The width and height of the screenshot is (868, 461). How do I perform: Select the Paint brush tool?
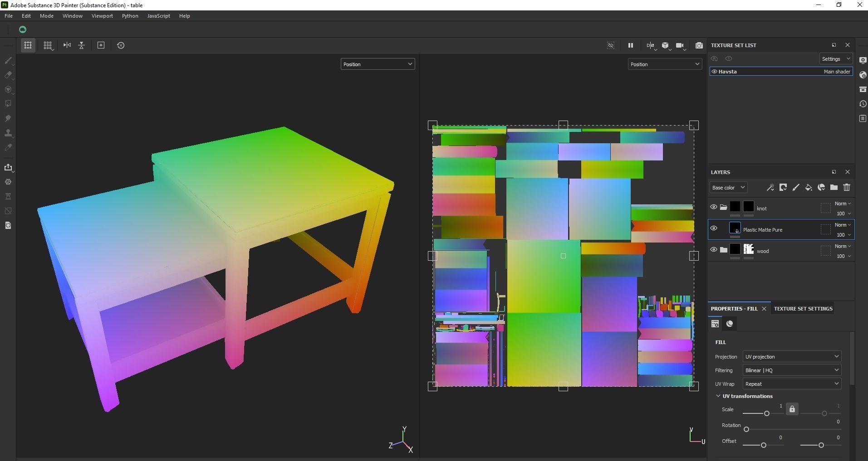point(8,60)
